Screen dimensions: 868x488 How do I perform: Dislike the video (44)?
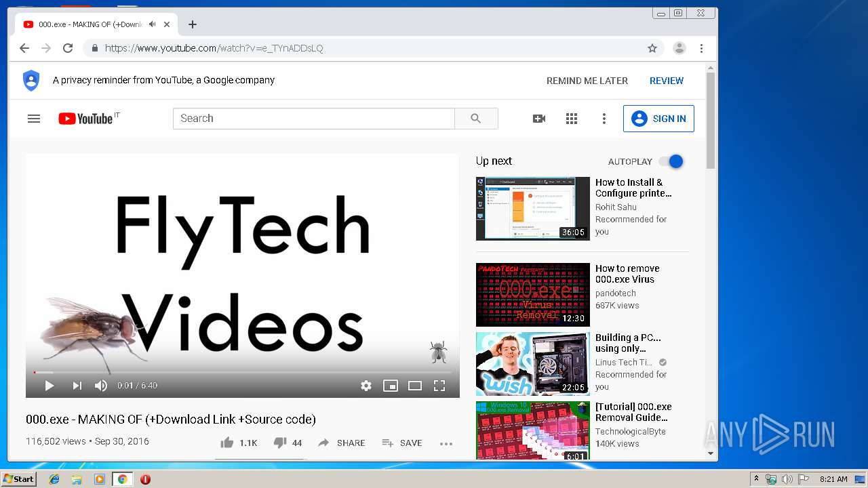pos(288,443)
